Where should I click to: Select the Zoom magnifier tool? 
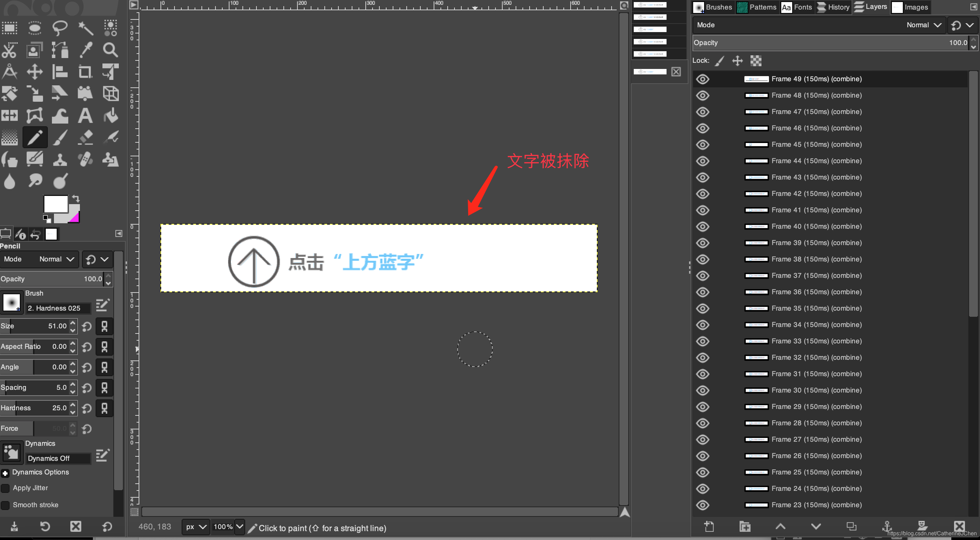[110, 50]
